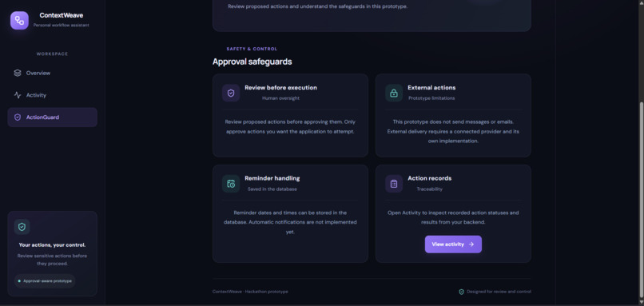Click the Traceability subtitle
This screenshot has width=644, height=306.
(430, 189)
